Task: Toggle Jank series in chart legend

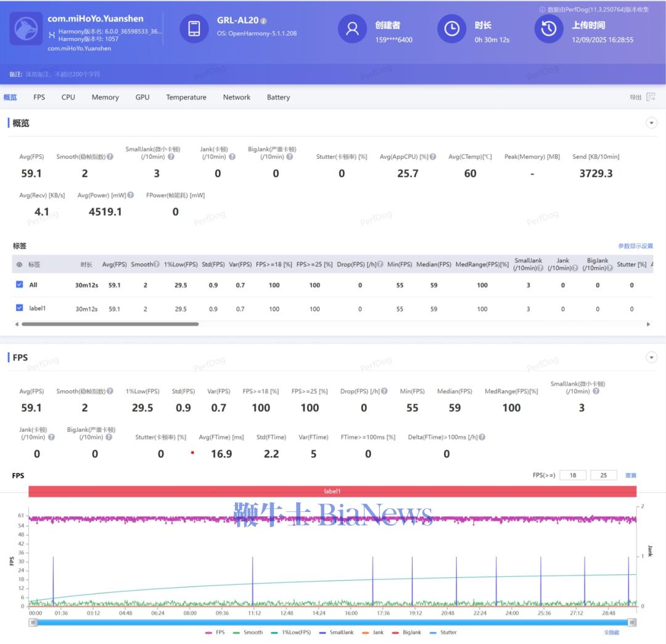Action: tap(373, 632)
